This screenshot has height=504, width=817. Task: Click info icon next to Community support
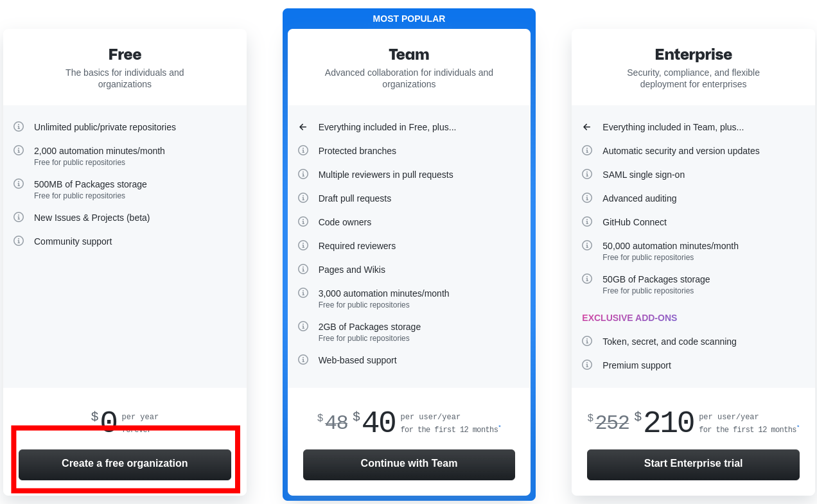point(19,241)
